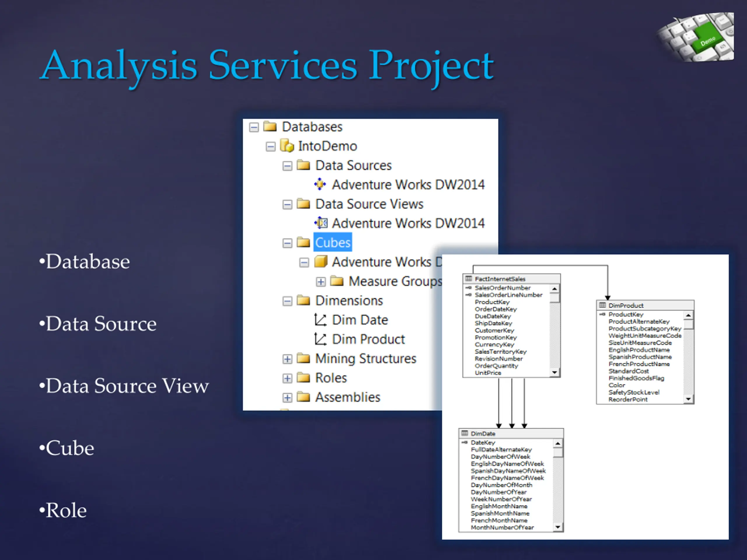
Task: Click the DimProduct table title
Action: coord(626,305)
